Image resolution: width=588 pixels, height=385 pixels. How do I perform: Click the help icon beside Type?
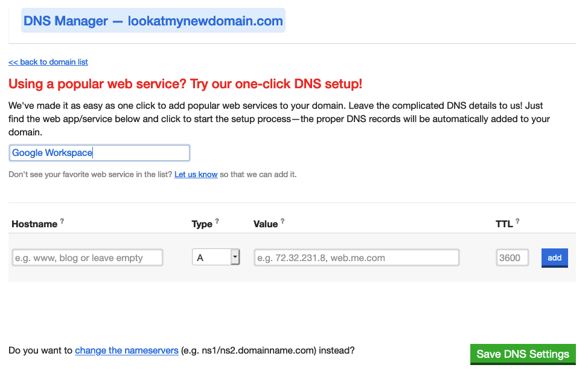[217, 222]
